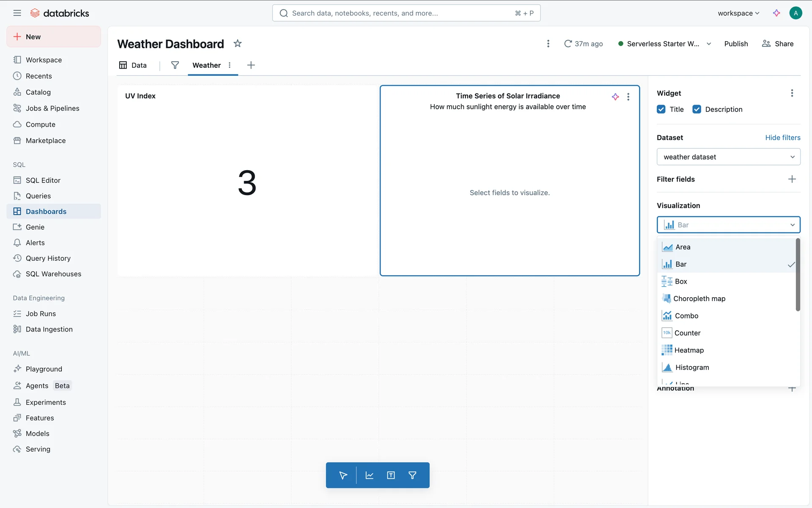Viewport: 812px width, 508px height.
Task: Uncheck the Title checkbox
Action: [661, 109]
